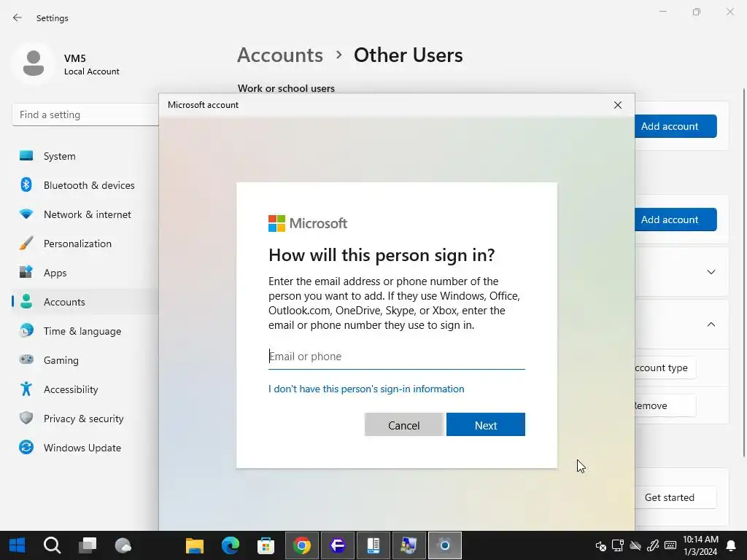
Task: Click Change account type button
Action: coord(665,367)
